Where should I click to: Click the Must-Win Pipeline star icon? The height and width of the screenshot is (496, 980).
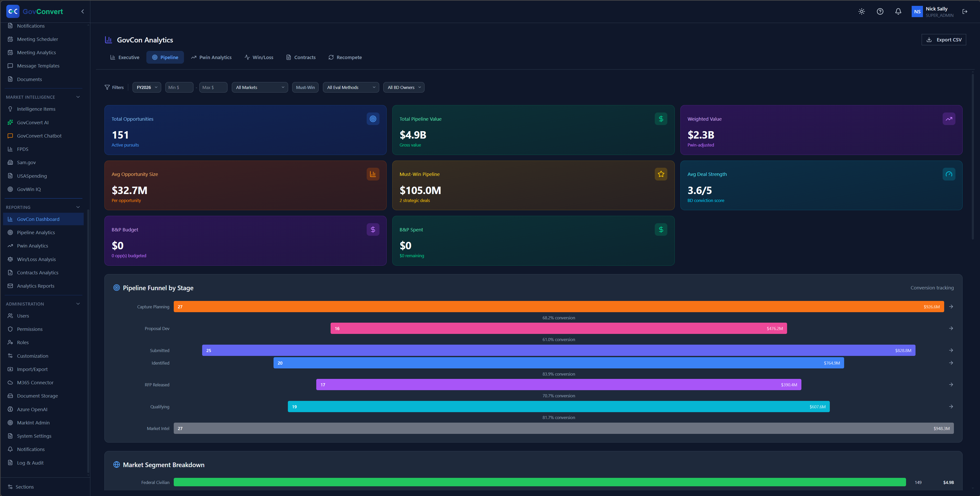click(661, 174)
